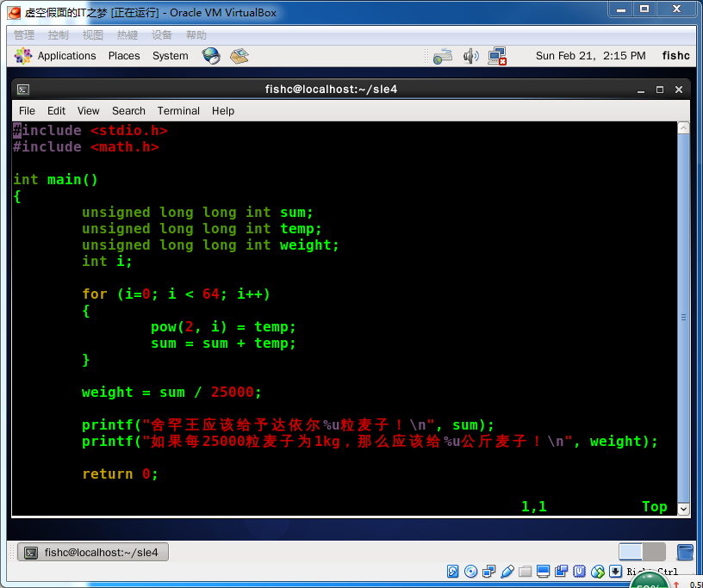Open the terminal Edit menu

pos(57,111)
